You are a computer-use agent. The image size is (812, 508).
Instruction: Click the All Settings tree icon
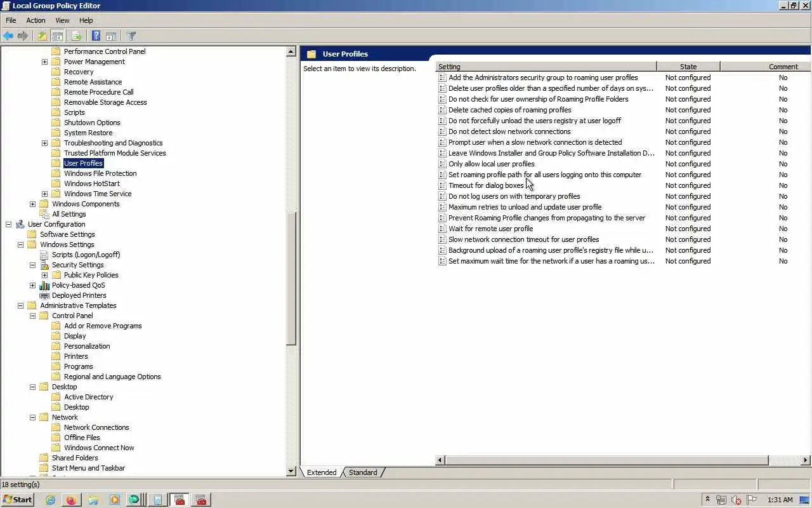44,214
